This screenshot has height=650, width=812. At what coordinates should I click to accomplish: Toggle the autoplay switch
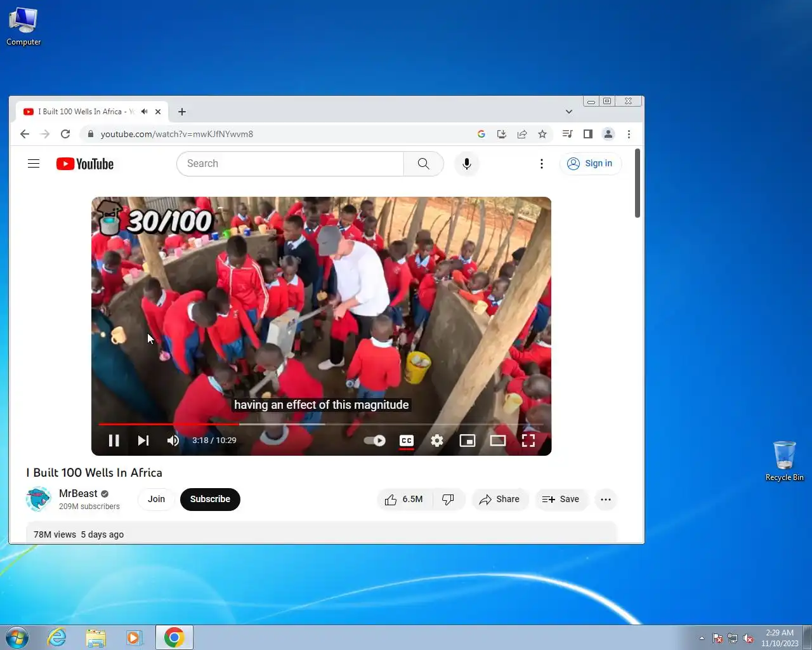point(374,441)
